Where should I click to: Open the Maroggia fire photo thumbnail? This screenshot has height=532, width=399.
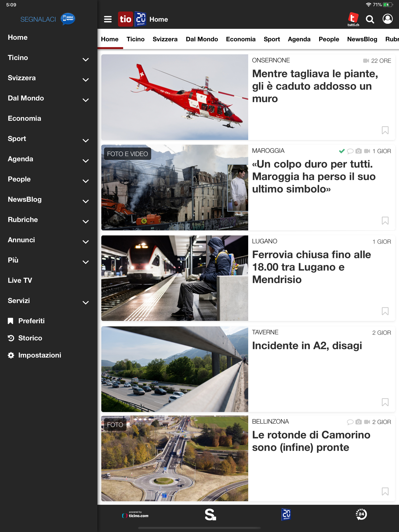(x=175, y=187)
